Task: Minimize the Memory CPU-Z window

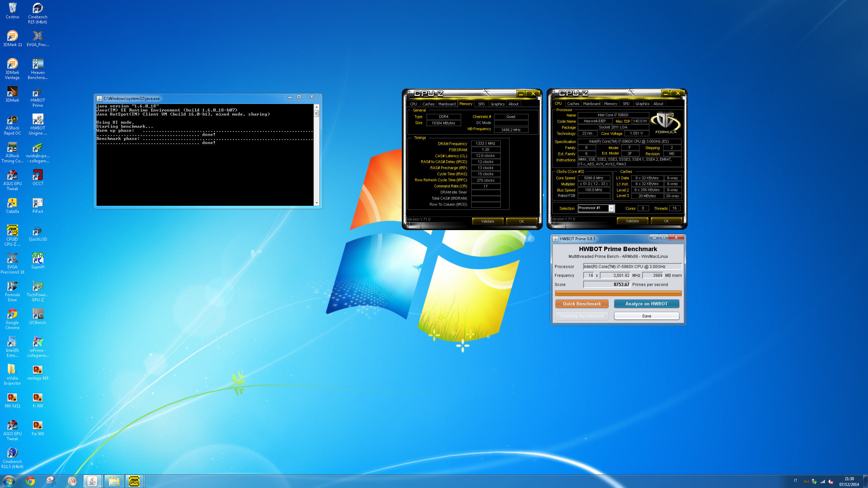Action: (521, 94)
